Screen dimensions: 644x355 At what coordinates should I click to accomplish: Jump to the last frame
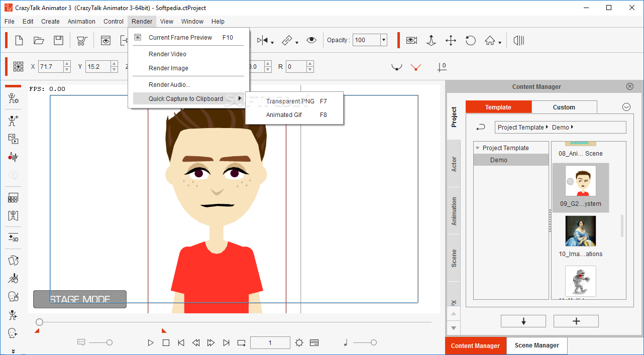(x=226, y=343)
